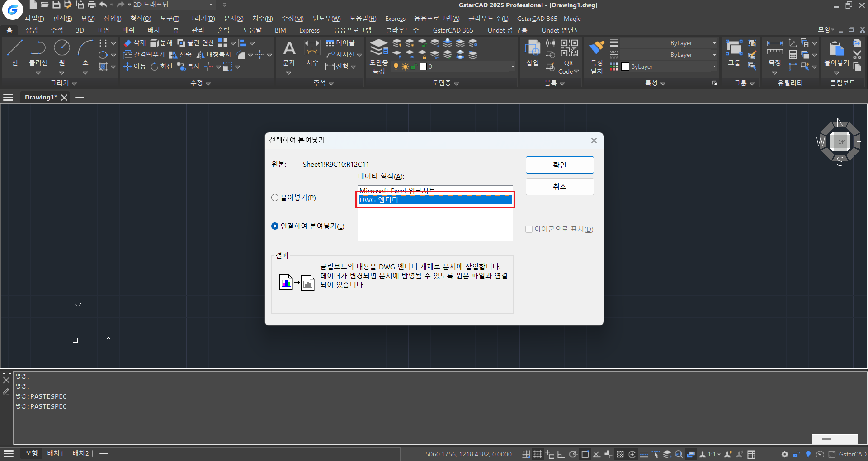Select the Line (선) drawing tool

[x=14, y=52]
